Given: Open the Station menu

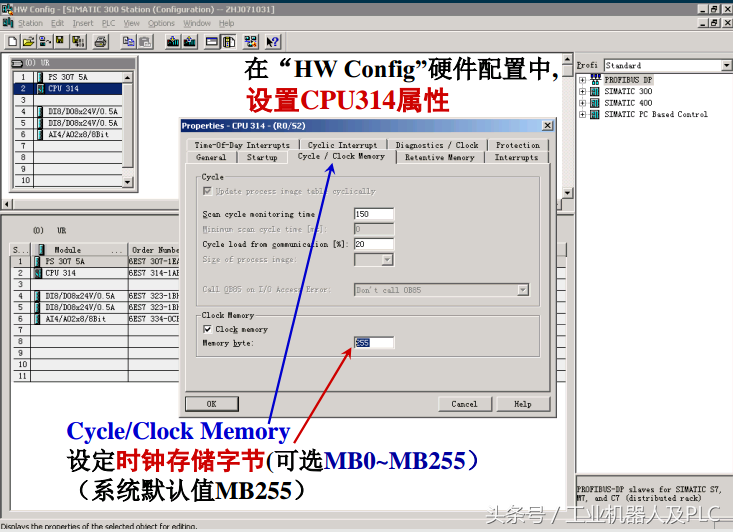Looking at the screenshot, I should [x=30, y=23].
